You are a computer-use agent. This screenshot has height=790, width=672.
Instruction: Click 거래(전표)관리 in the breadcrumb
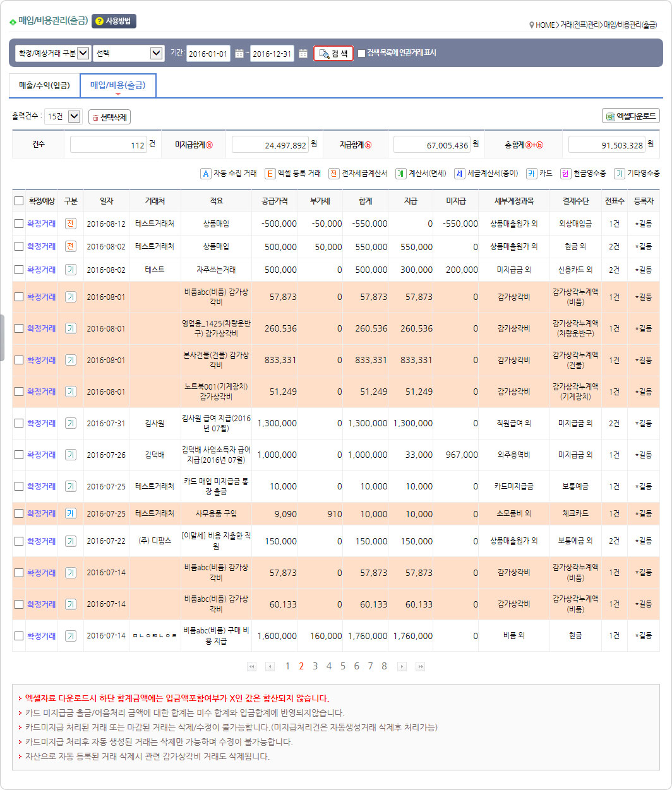pos(580,25)
